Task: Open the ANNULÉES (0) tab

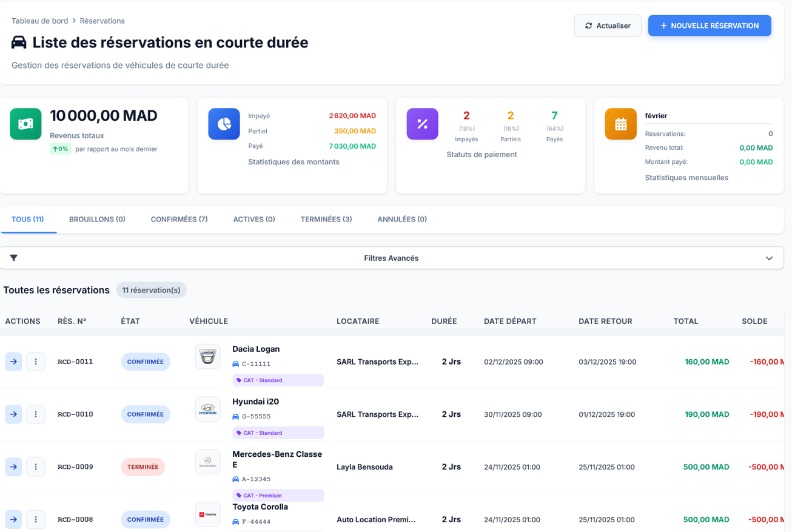Action: pyautogui.click(x=401, y=219)
